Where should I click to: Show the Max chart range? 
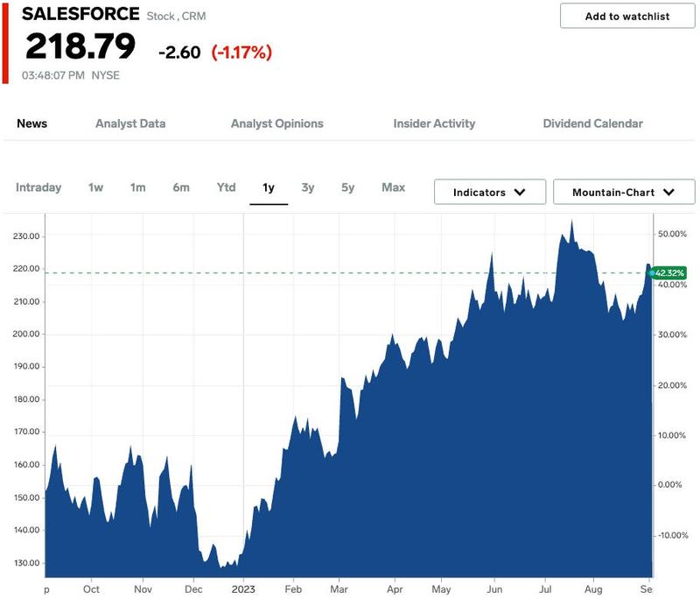tap(393, 187)
